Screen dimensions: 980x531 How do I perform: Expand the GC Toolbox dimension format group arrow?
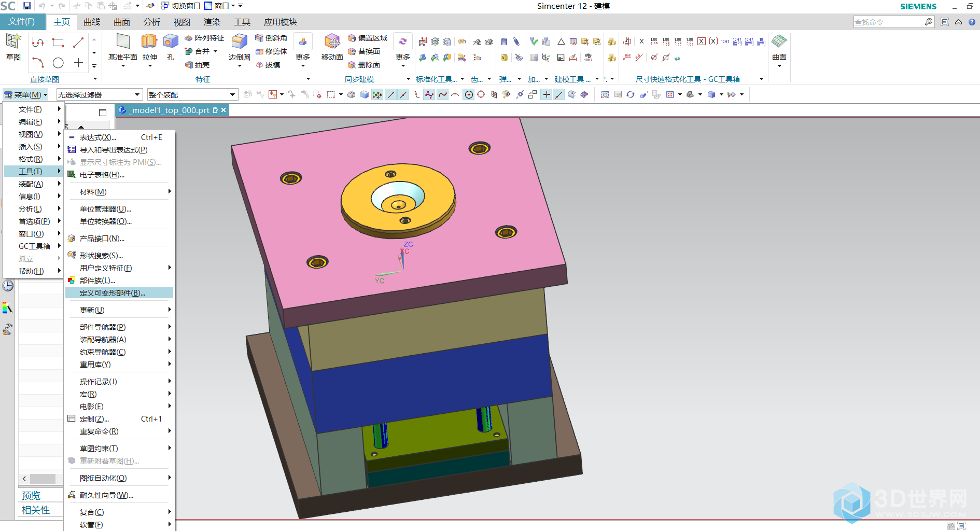point(761,79)
